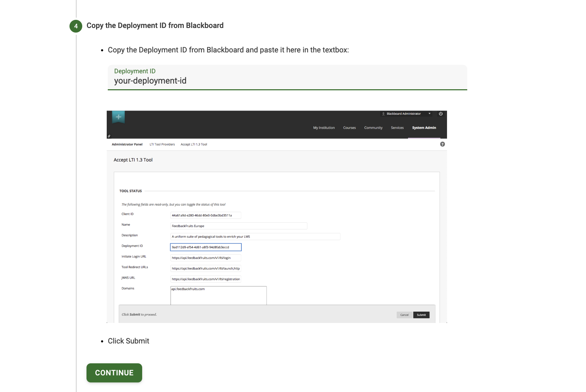Click the Client ID value field in the screenshot
Viewport: 586px width, 392px height.
click(206, 215)
